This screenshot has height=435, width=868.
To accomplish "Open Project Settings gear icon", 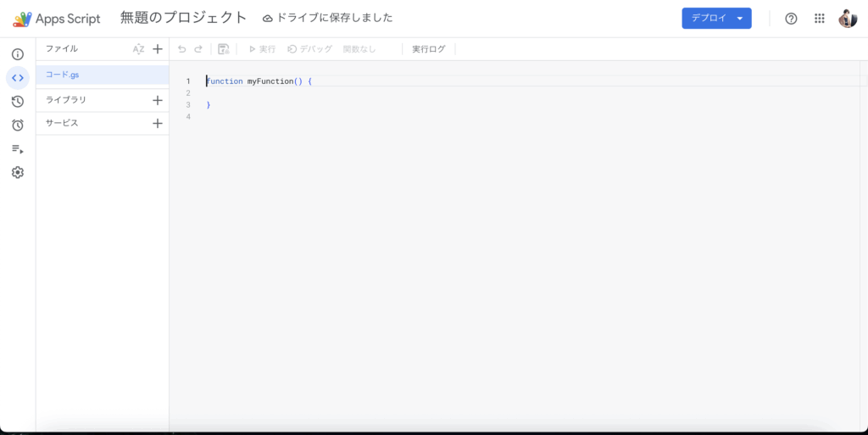I will tap(18, 173).
